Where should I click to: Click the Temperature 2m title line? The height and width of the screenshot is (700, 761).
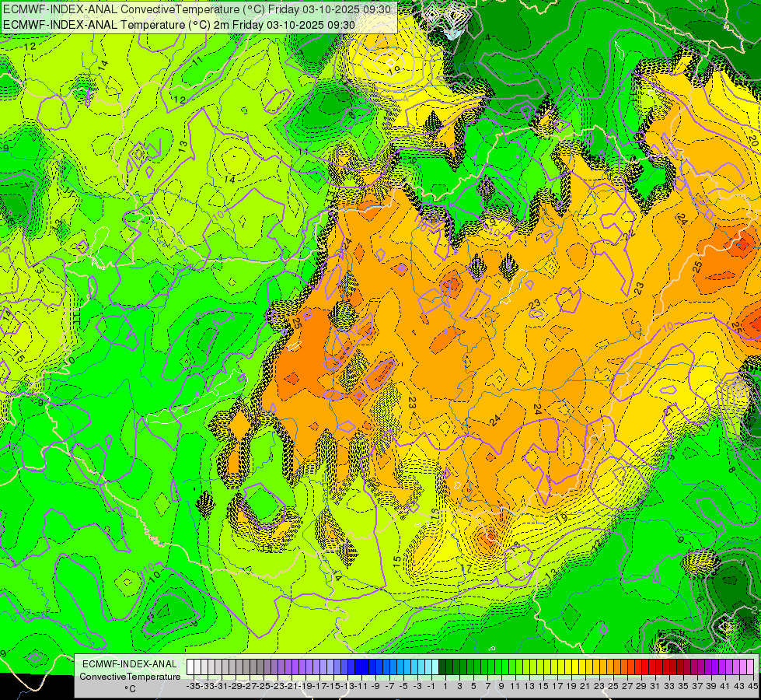(179, 25)
